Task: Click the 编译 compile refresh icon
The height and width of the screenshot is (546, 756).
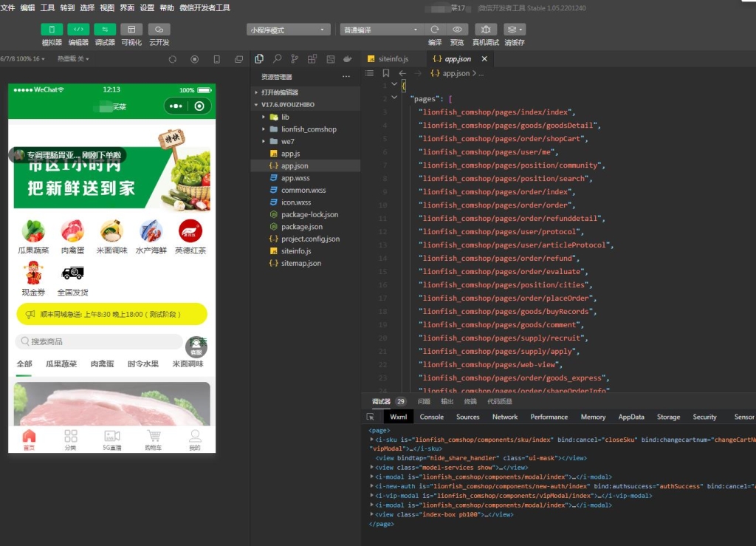Action: (435, 30)
